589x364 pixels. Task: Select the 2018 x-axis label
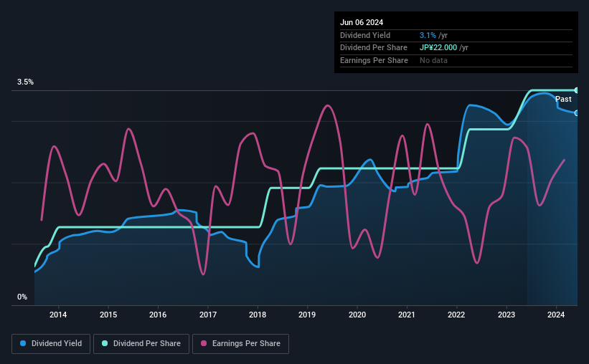[x=258, y=315]
